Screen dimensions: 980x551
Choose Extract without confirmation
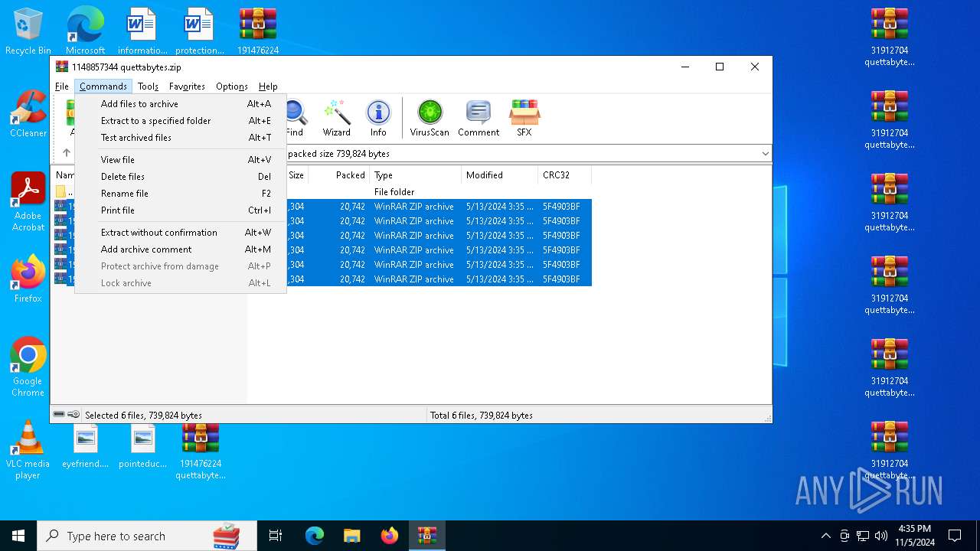(x=181, y=233)
